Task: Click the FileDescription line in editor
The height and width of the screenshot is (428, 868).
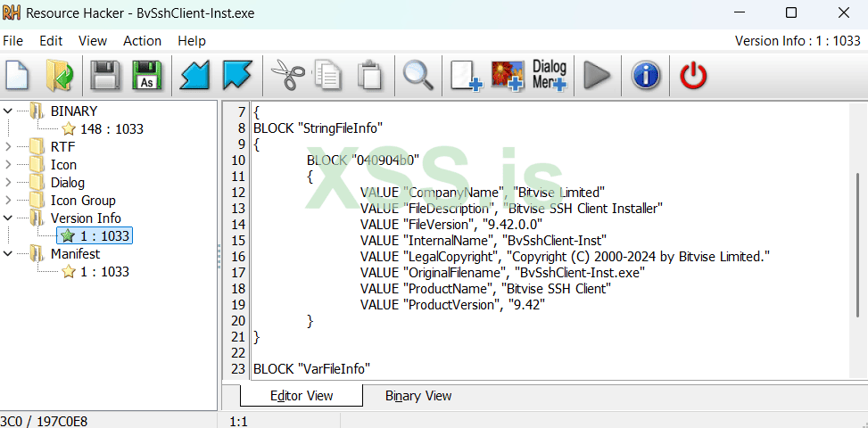Action: coord(511,209)
